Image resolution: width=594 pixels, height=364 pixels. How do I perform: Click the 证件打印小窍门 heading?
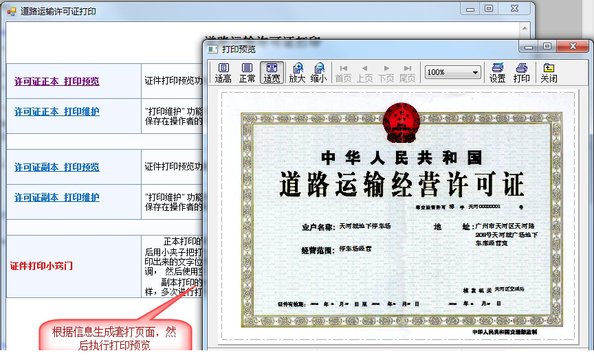pyautogui.click(x=41, y=266)
